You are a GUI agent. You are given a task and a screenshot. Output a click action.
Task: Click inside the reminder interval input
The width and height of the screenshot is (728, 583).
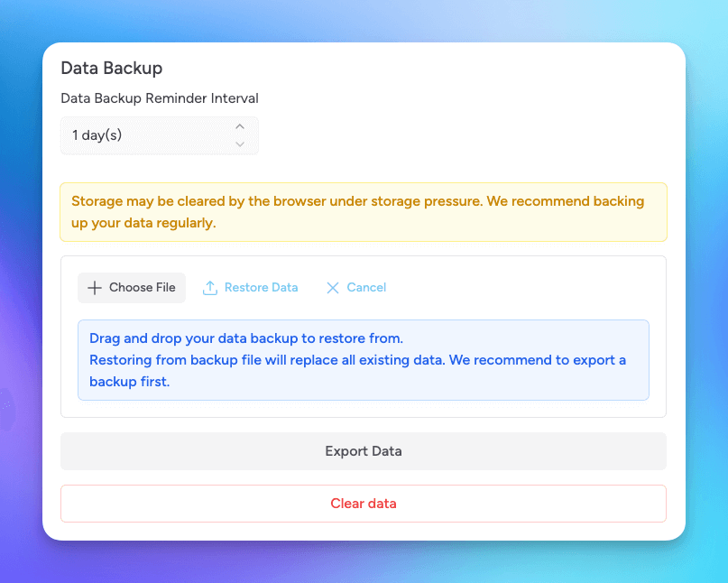(144, 134)
